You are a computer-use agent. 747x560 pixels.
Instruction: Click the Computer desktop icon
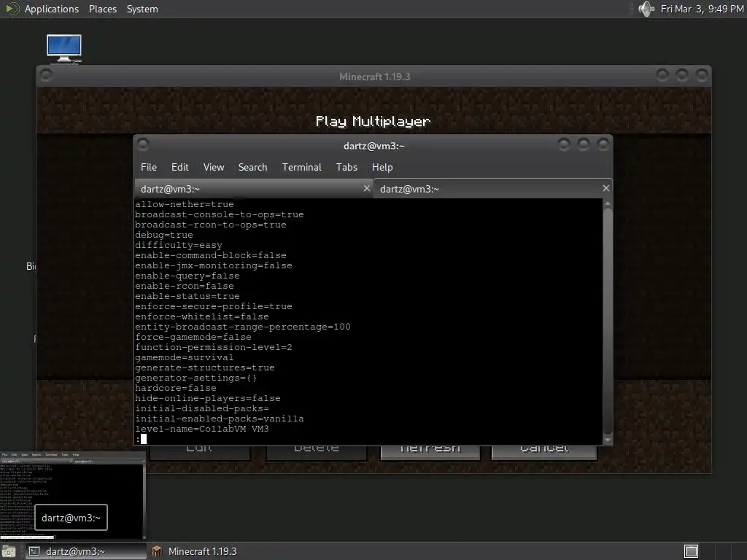tap(64, 48)
